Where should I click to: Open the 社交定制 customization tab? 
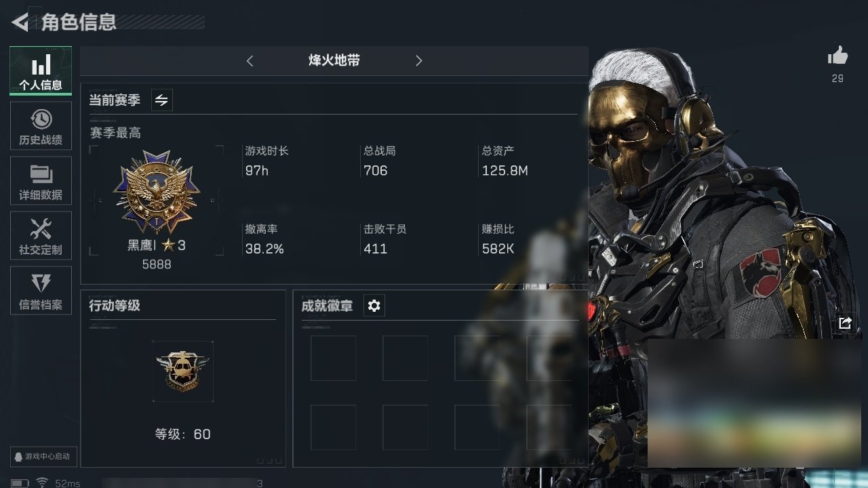click(41, 236)
